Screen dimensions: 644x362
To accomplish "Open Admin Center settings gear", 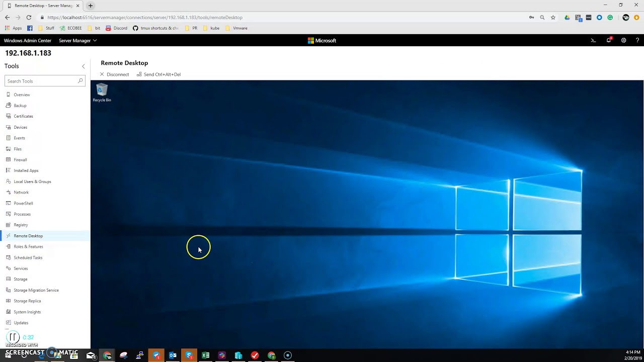I will coord(623,40).
